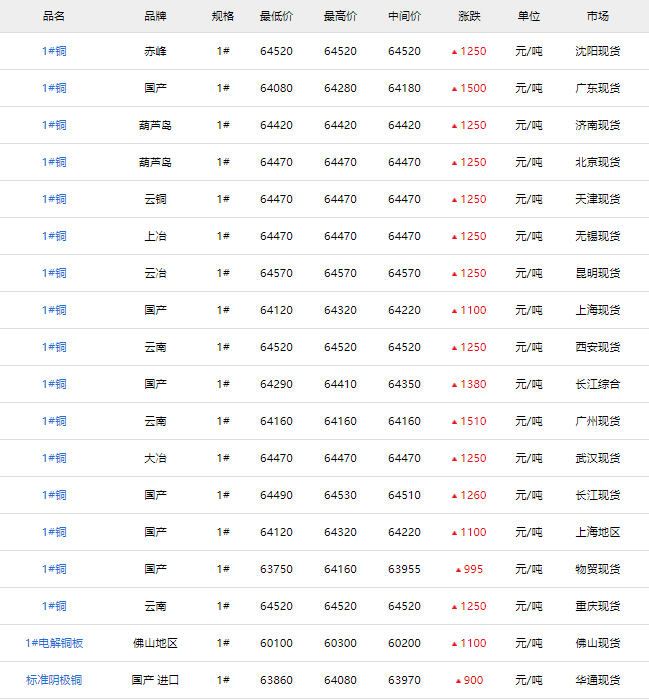Image resolution: width=649 pixels, height=700 pixels.
Task: Click the red triangle beside 1260
Action: tap(454, 496)
